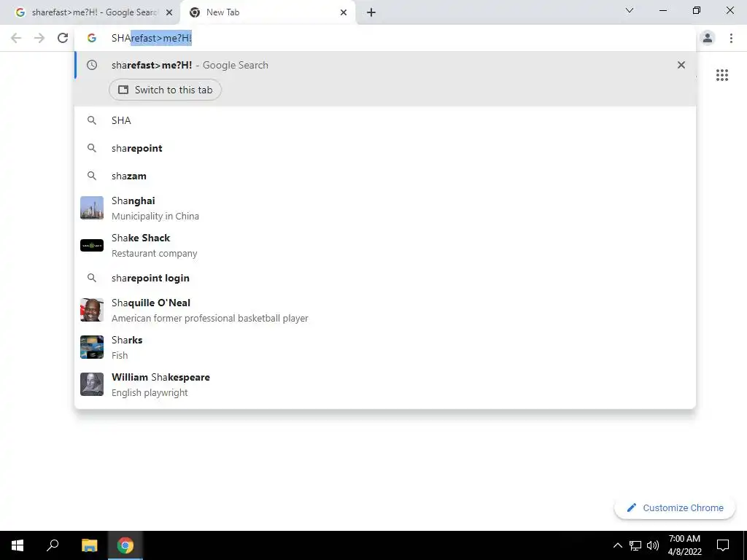Open Windows taskbar search
The image size is (747, 560).
[53, 545]
